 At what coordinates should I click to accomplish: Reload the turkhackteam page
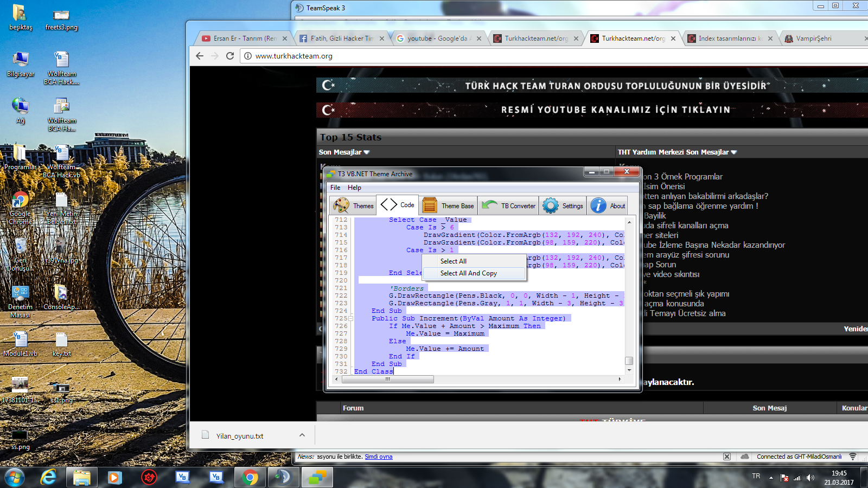click(x=230, y=56)
